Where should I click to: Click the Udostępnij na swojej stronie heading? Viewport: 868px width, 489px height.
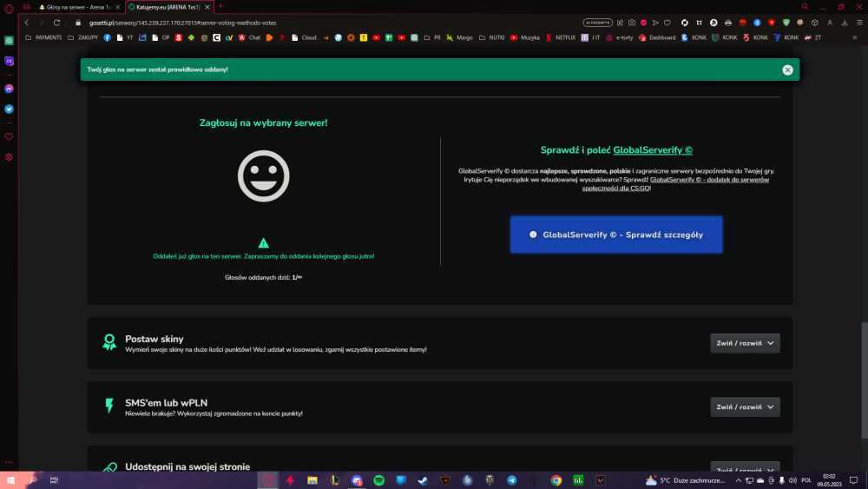tap(187, 466)
